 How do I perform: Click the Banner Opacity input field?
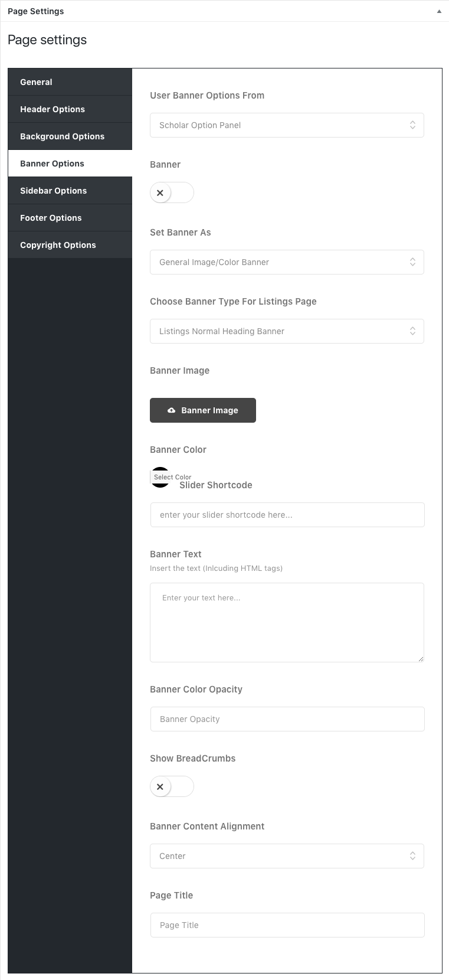pos(287,719)
